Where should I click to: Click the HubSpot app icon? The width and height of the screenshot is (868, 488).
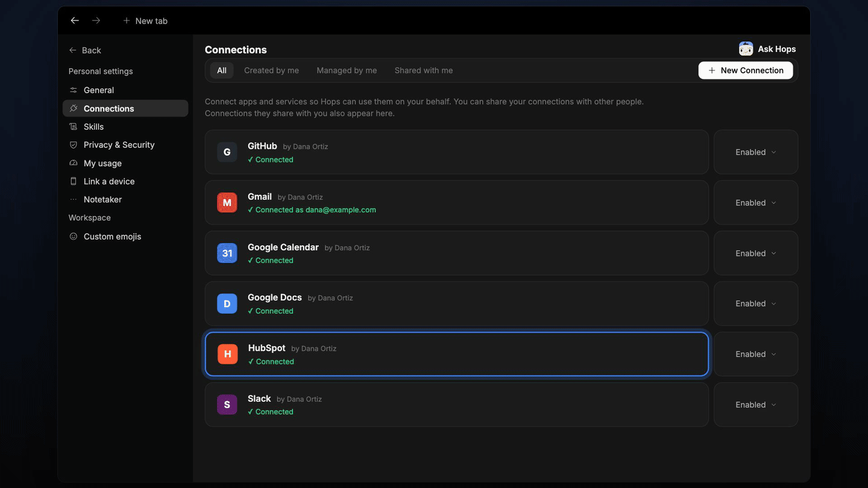click(x=228, y=354)
